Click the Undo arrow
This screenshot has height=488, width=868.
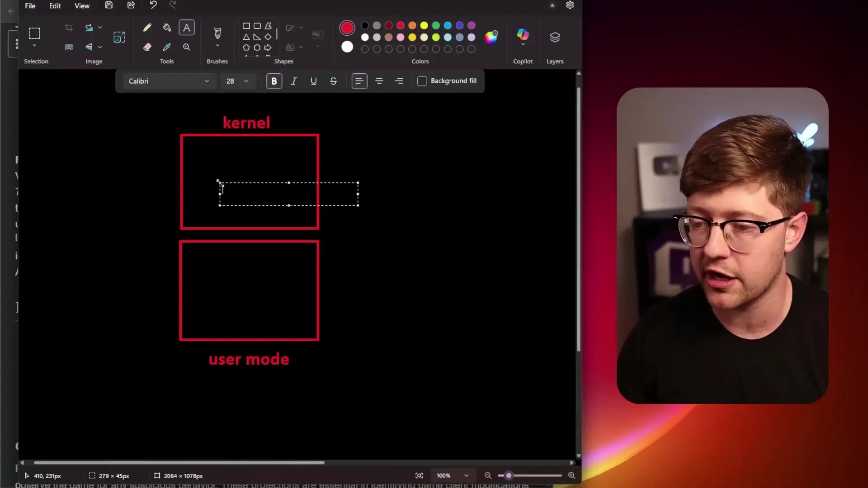click(153, 5)
